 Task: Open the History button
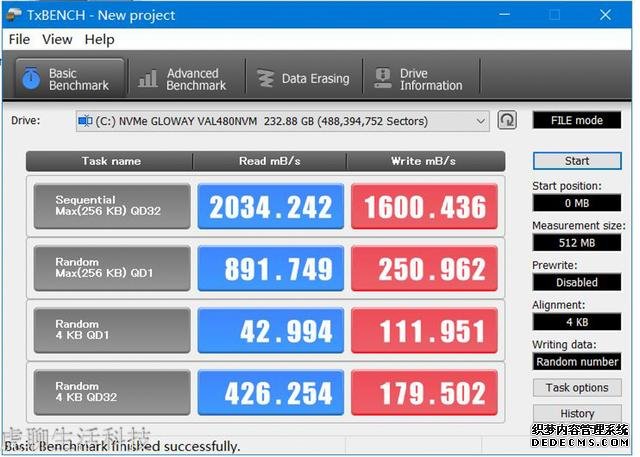click(577, 413)
